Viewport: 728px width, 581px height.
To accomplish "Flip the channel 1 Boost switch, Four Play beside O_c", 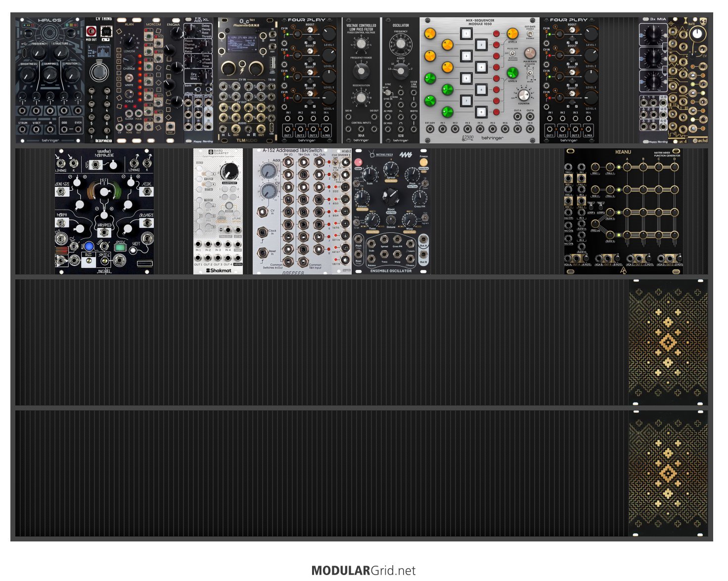I will [310, 30].
